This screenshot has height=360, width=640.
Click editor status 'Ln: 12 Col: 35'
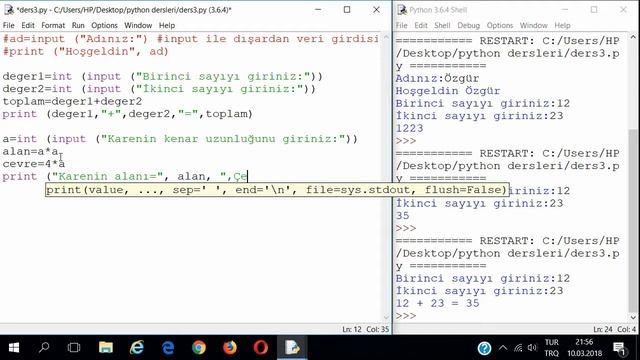pyautogui.click(x=365, y=329)
